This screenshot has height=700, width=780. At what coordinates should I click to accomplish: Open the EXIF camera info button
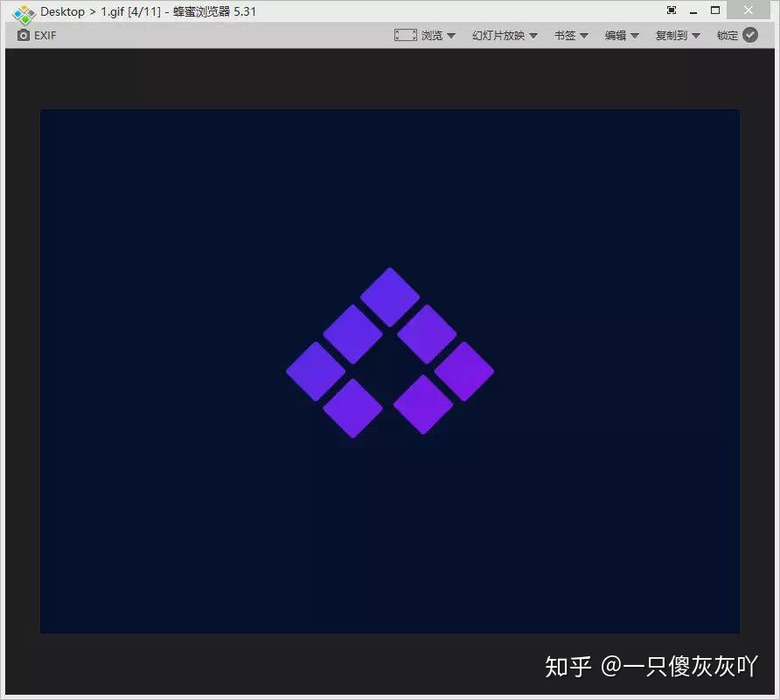[37, 35]
